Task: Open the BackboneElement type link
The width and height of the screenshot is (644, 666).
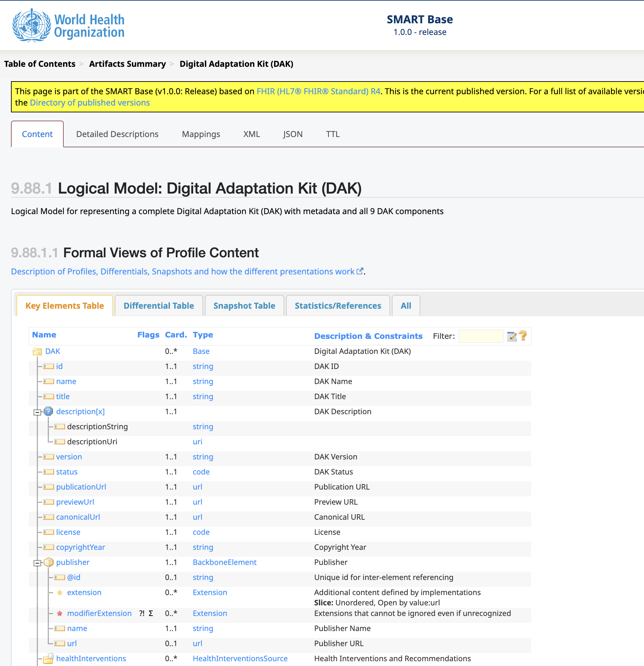Action: click(225, 562)
